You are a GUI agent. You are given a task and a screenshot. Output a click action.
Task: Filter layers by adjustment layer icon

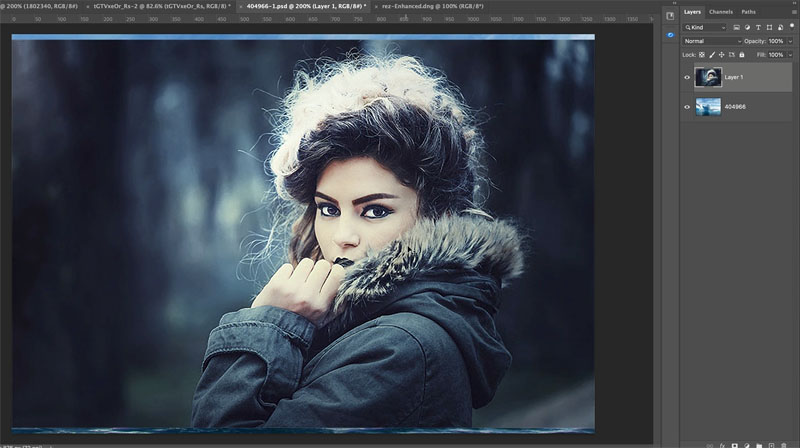click(x=748, y=27)
